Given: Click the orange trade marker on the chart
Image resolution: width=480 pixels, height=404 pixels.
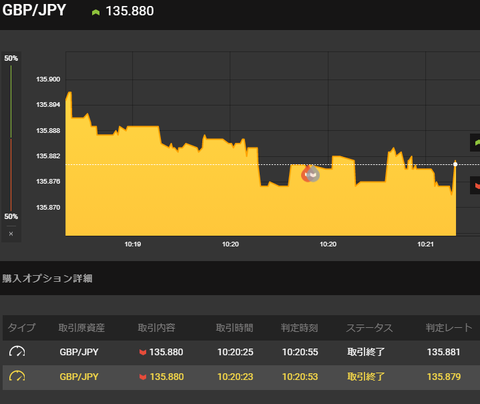Looking at the screenshot, I should click(x=306, y=174).
